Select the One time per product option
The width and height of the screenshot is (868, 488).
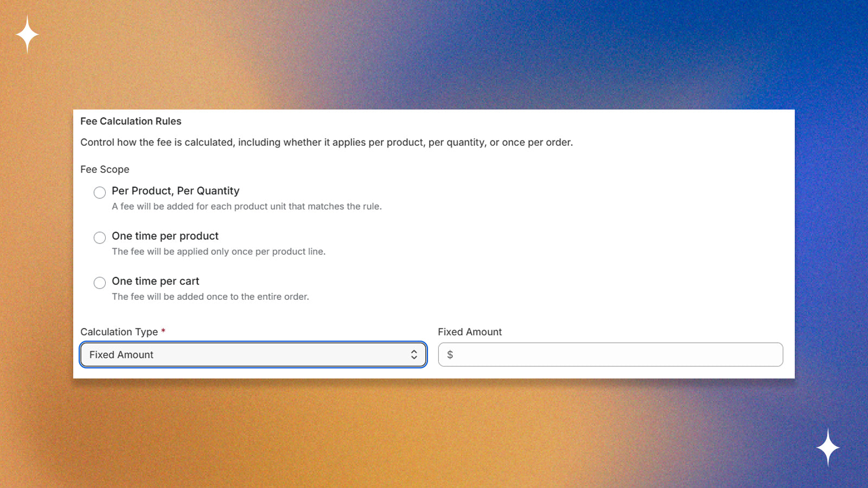(x=99, y=237)
